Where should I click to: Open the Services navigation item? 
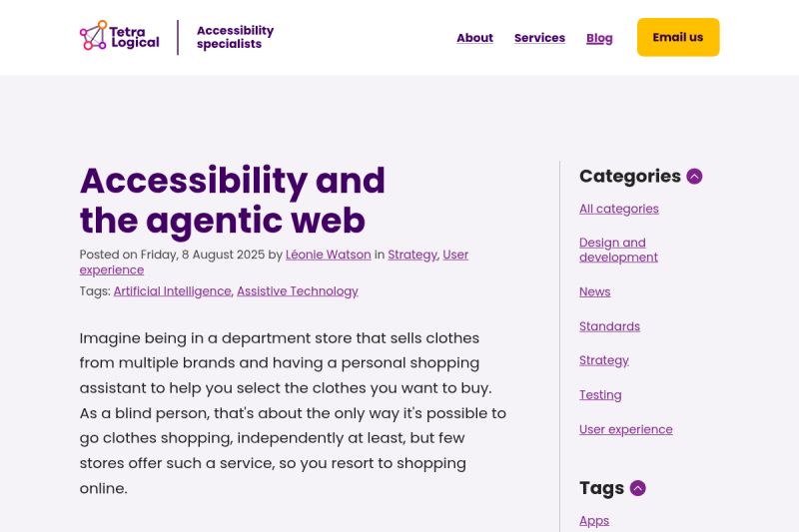539,38
